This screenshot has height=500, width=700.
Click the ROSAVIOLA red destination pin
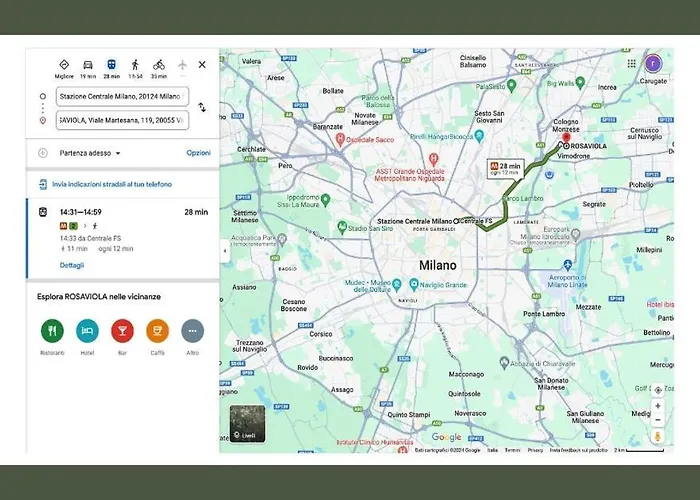(x=566, y=138)
